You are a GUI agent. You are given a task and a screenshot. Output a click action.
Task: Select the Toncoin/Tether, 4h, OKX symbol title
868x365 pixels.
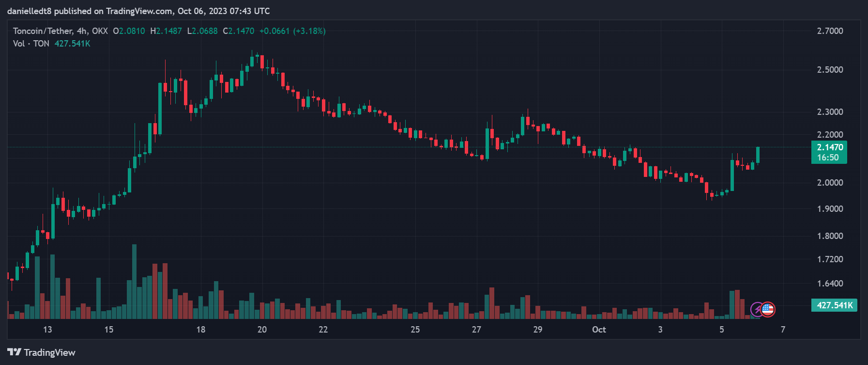[x=61, y=31]
